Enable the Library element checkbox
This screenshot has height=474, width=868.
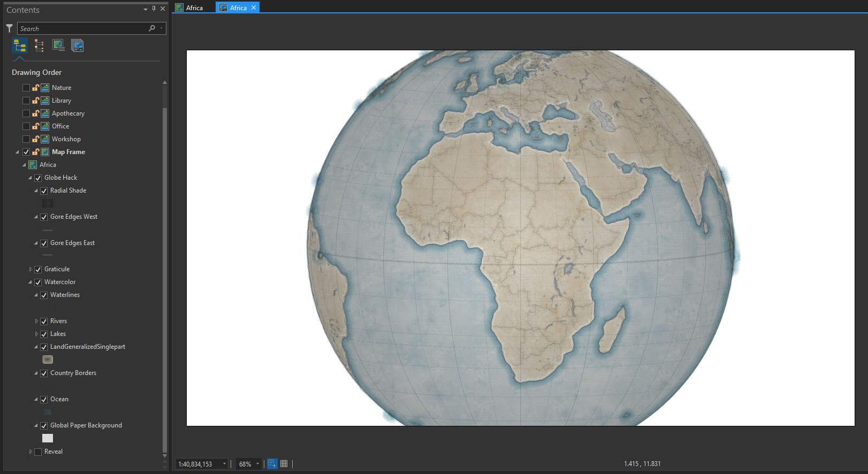click(x=26, y=101)
